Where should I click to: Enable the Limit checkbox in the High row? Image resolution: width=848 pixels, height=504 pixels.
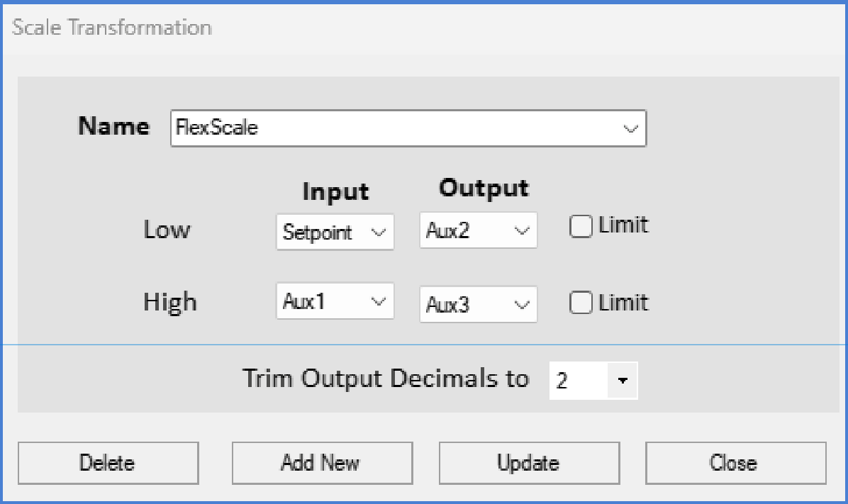tap(581, 302)
